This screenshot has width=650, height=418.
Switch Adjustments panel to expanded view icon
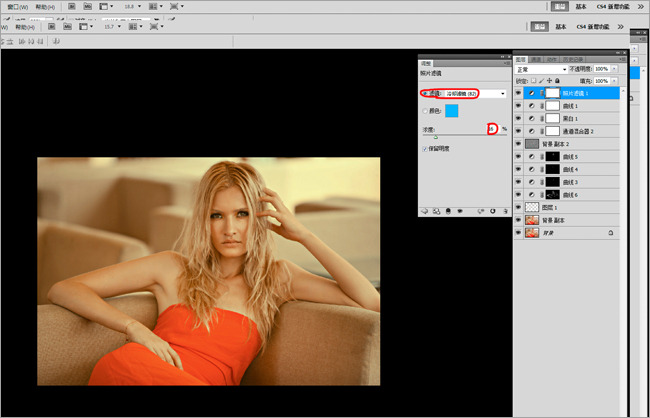[436, 211]
